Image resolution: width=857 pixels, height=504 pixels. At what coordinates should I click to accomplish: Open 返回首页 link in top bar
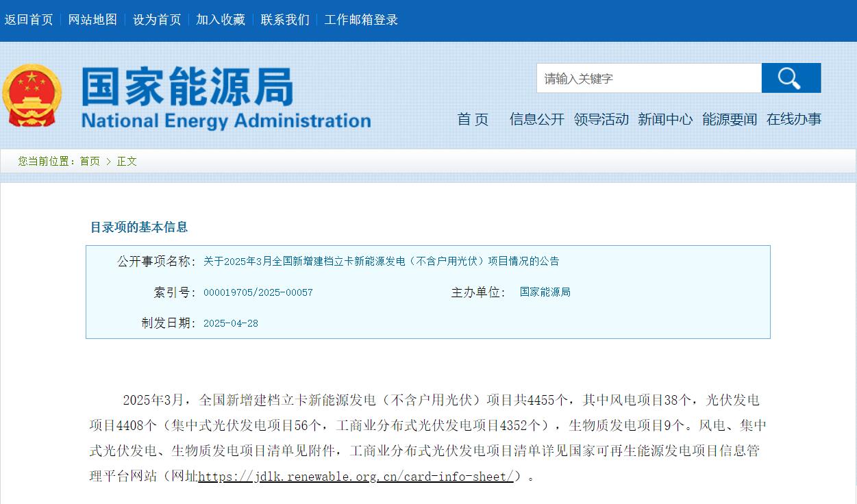(29, 20)
